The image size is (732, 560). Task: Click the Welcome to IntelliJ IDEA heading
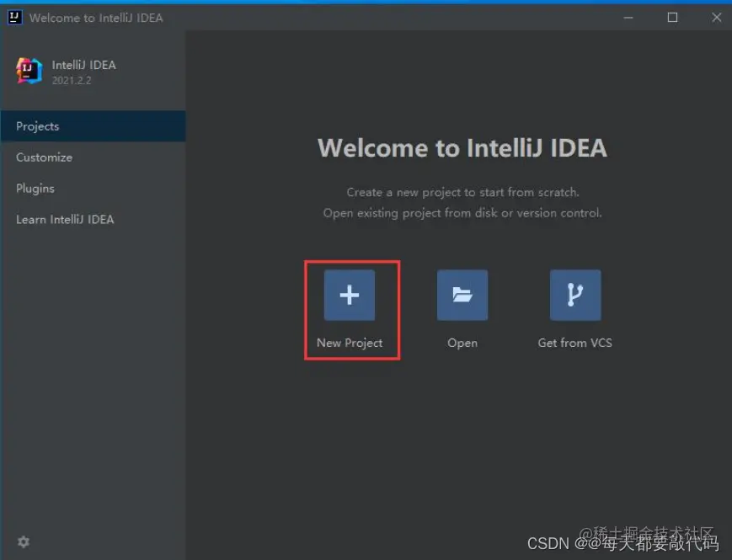tap(462, 148)
